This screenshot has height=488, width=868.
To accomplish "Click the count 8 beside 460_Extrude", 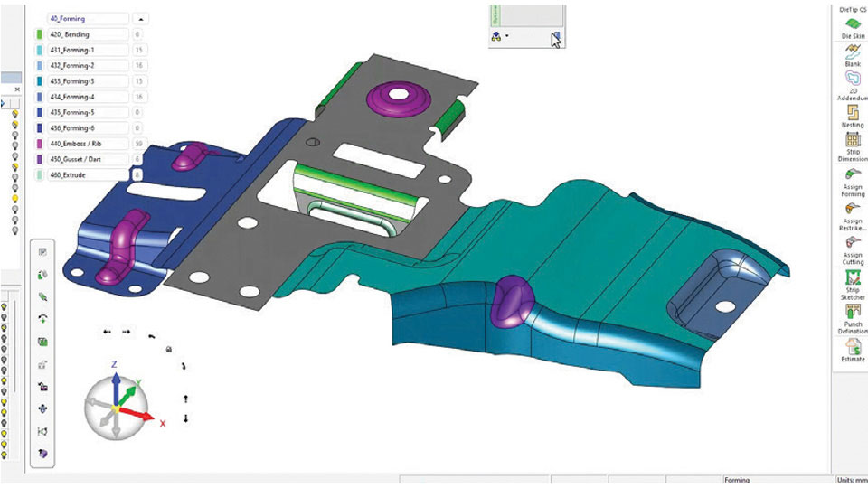I will pos(137,174).
